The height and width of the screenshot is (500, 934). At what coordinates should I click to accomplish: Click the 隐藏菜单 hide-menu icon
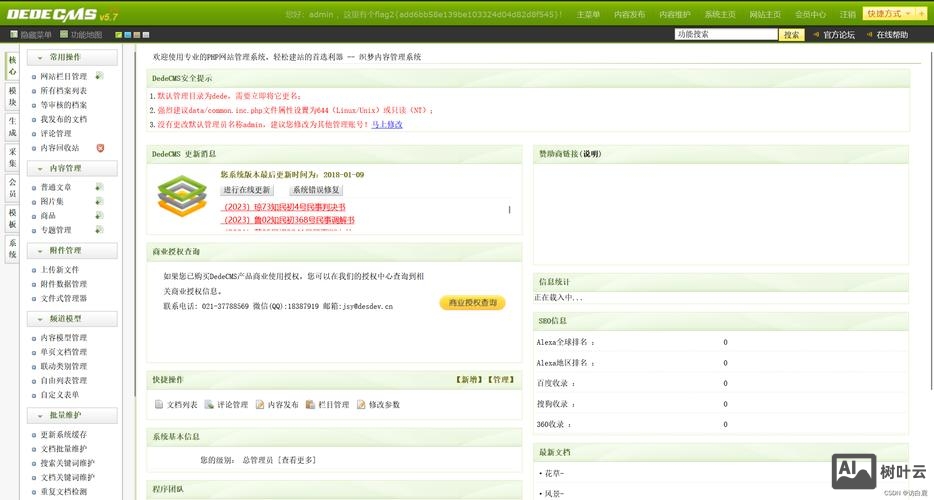(14, 35)
